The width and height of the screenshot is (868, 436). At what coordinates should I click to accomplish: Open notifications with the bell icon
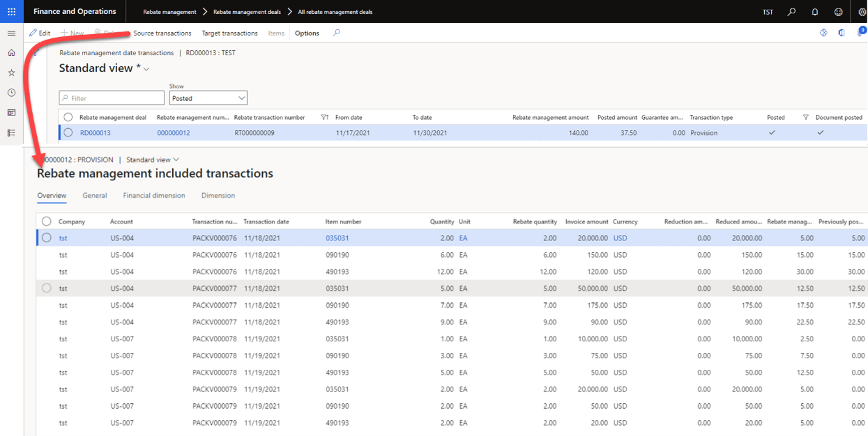814,12
